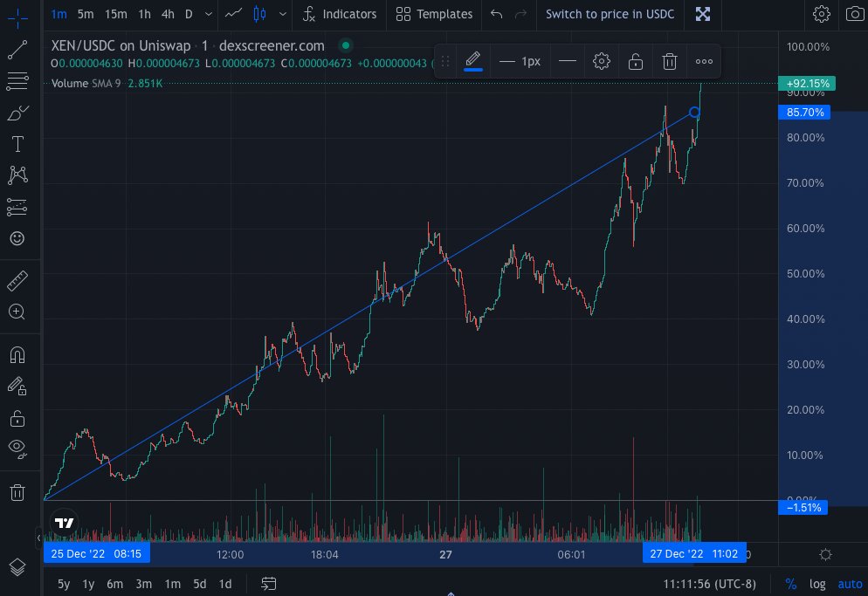
Task: Select the brush drawing tool
Action: (x=17, y=113)
